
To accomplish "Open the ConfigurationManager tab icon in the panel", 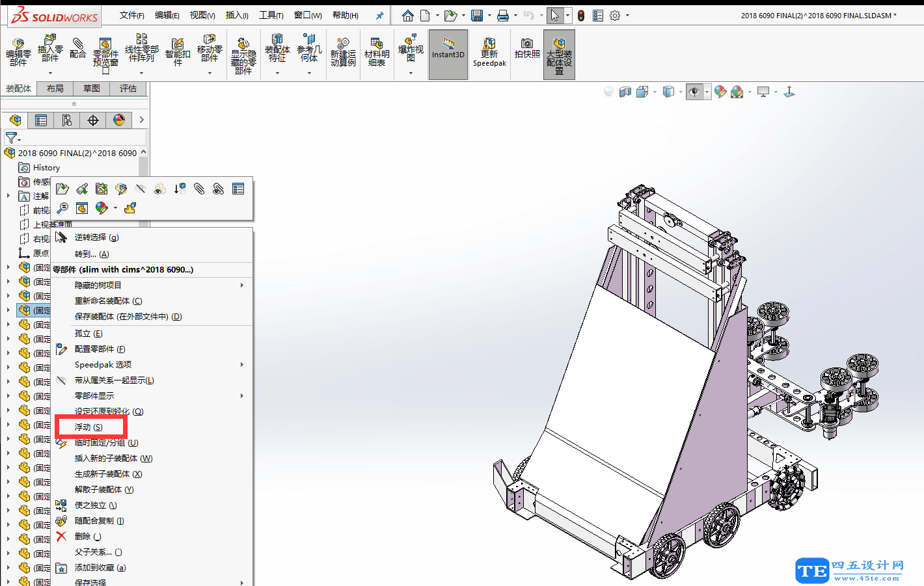I will pos(67,120).
